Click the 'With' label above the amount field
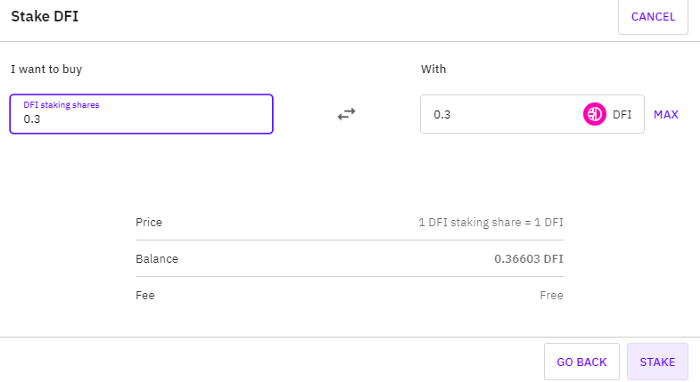This screenshot has height=382, width=700. click(433, 69)
